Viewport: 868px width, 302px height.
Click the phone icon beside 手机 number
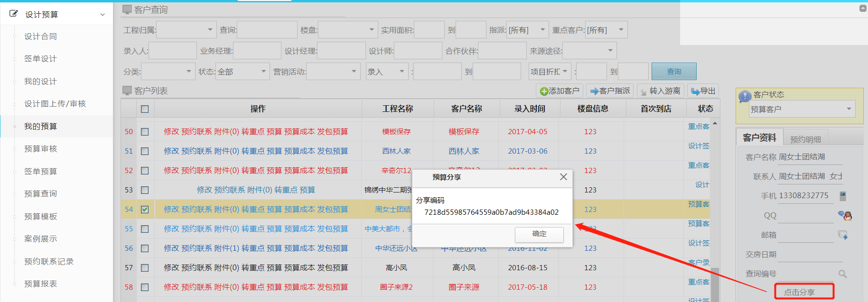tap(843, 196)
